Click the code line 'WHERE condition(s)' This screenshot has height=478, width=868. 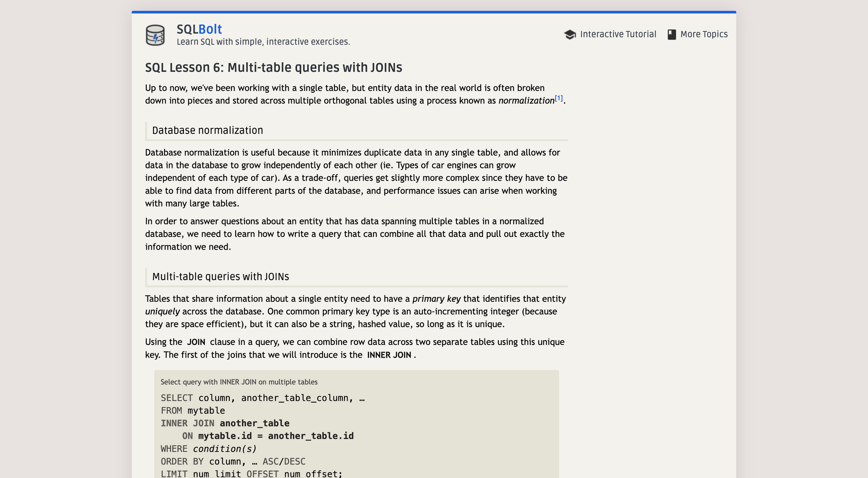[209, 449]
